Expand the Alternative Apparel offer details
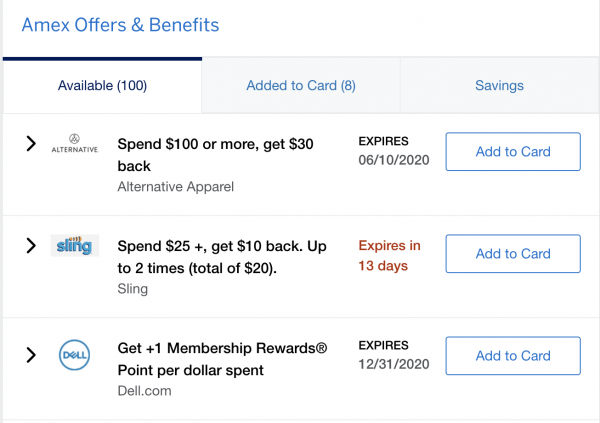Image resolution: width=600 pixels, height=423 pixels. pyautogui.click(x=31, y=145)
